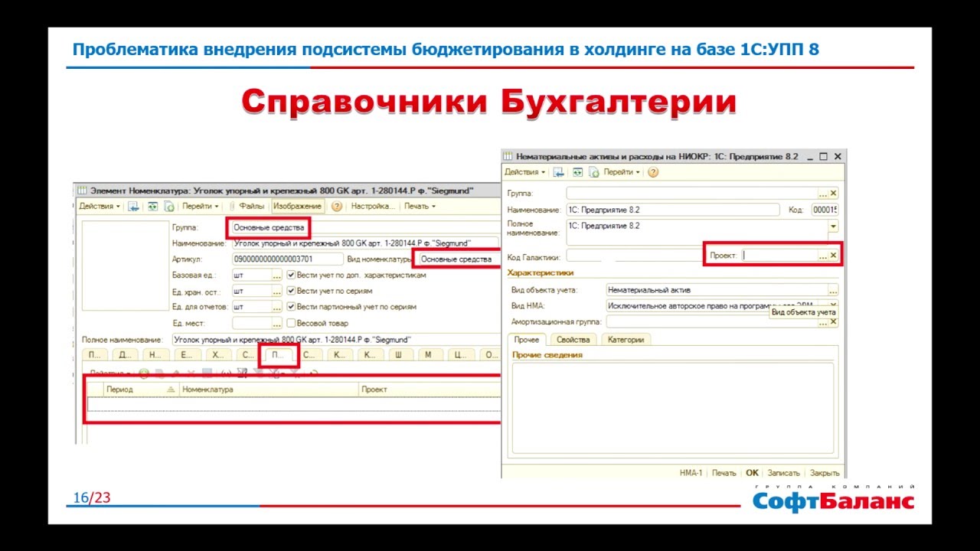Click Номенклатура column header in table

coord(269,390)
